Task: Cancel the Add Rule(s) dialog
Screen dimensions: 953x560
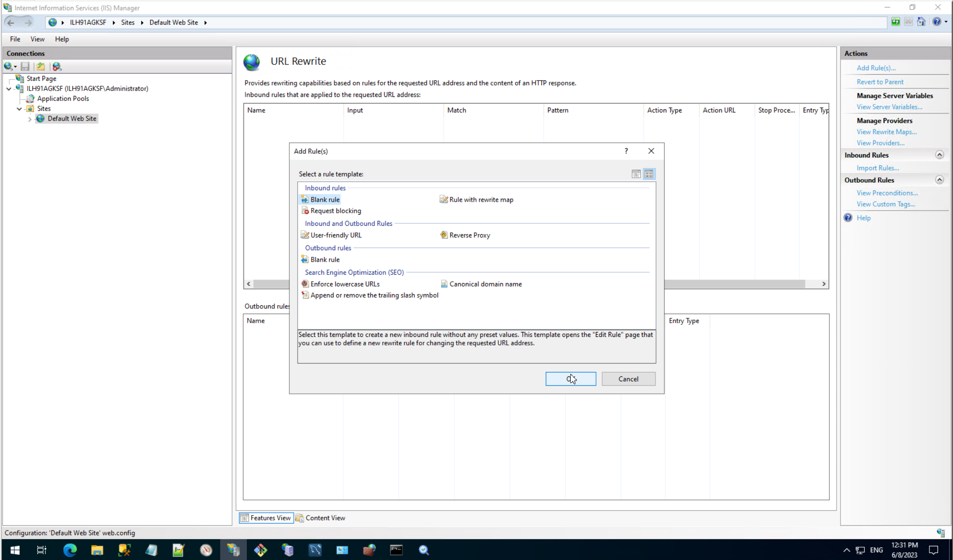Action: tap(628, 379)
